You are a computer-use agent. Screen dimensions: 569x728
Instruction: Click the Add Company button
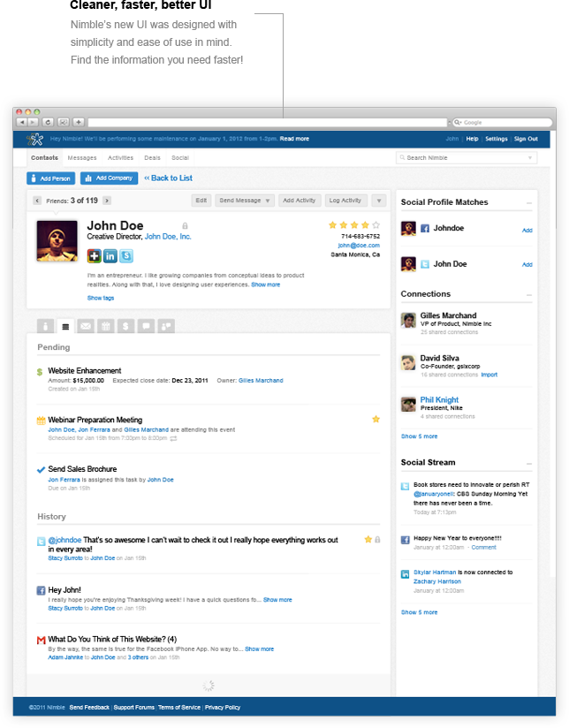[x=110, y=178]
